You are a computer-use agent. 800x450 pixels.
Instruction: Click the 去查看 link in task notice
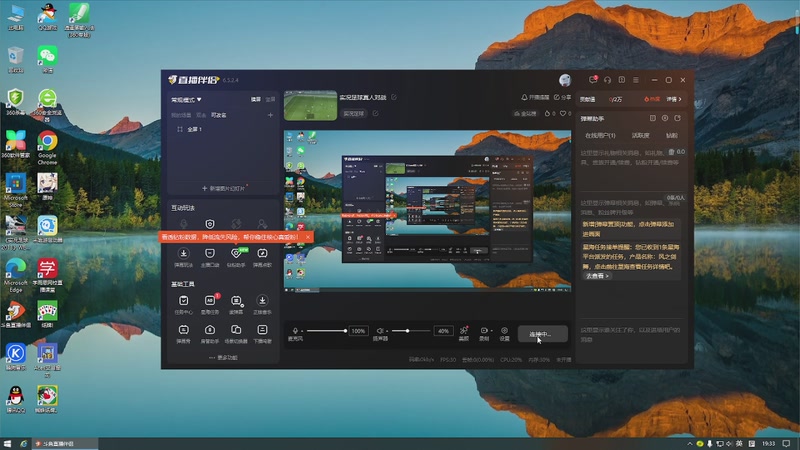[x=596, y=276]
